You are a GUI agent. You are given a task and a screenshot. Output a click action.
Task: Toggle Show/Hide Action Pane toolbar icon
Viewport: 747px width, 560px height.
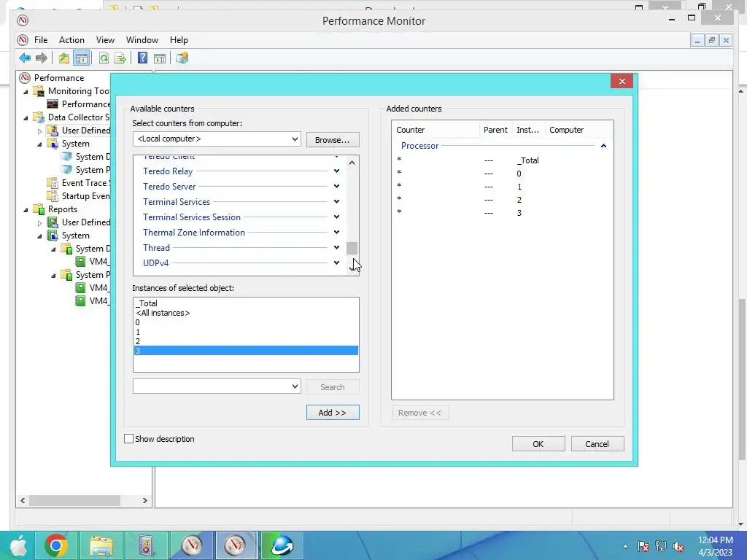coord(160,58)
